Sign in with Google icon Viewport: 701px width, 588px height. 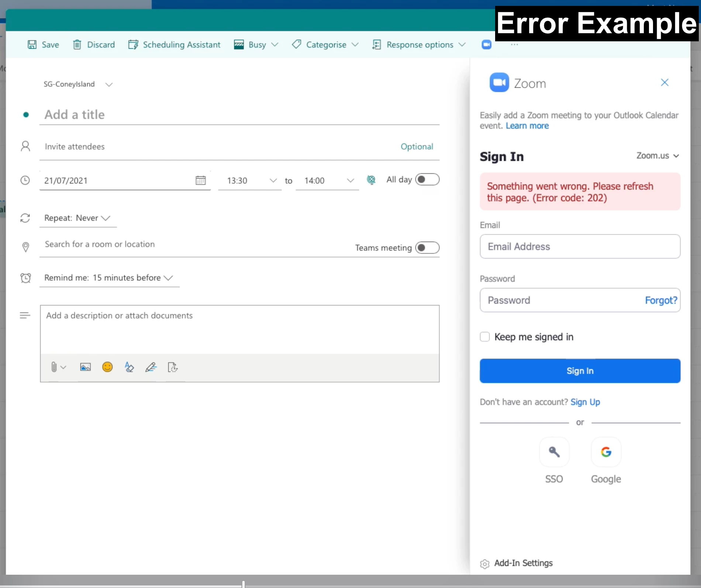point(606,452)
